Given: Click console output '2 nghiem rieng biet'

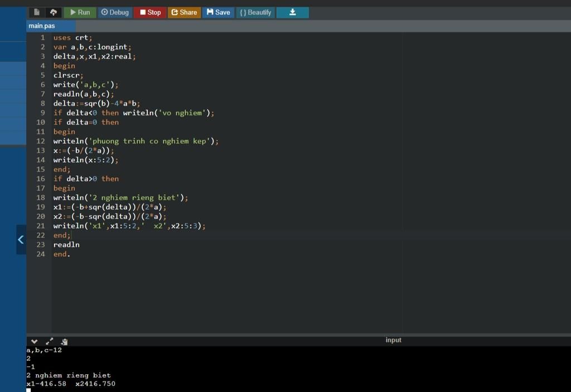Looking at the screenshot, I should click(69, 375).
